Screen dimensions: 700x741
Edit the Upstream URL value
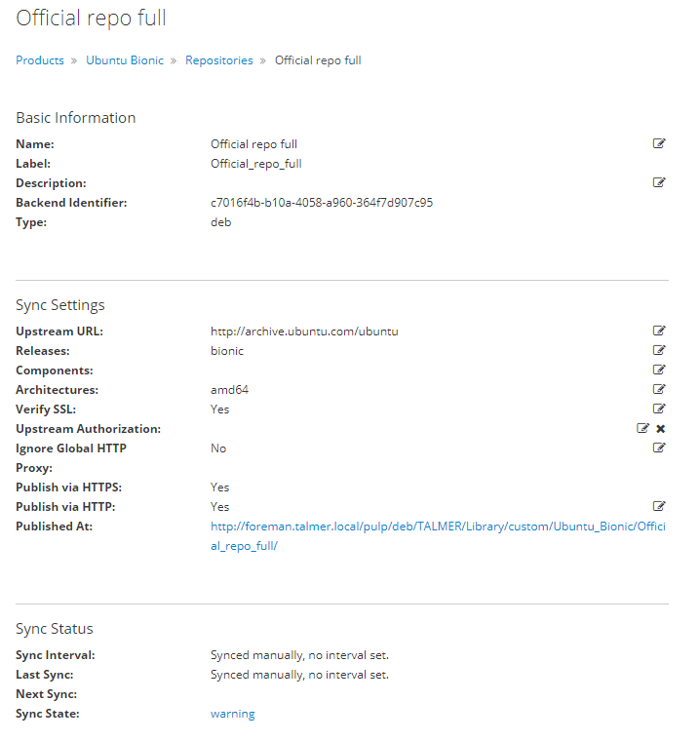(x=659, y=331)
